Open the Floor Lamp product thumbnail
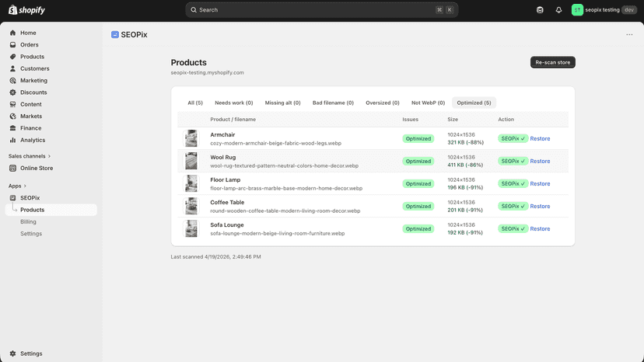644x362 pixels. tap(191, 184)
